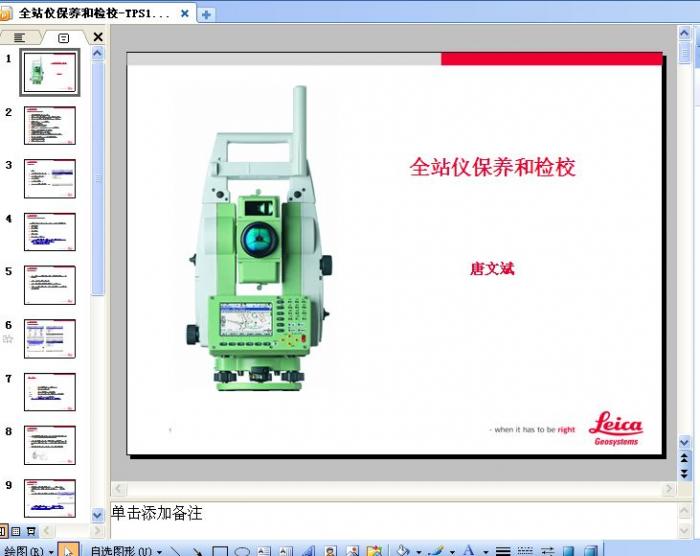The height and width of the screenshot is (556, 700).
Task: Click the select objects arrow tool
Action: tap(69, 551)
